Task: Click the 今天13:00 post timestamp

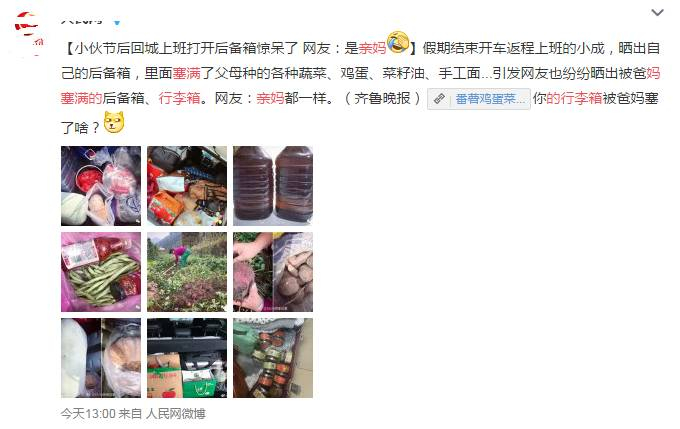Action: [x=88, y=414]
